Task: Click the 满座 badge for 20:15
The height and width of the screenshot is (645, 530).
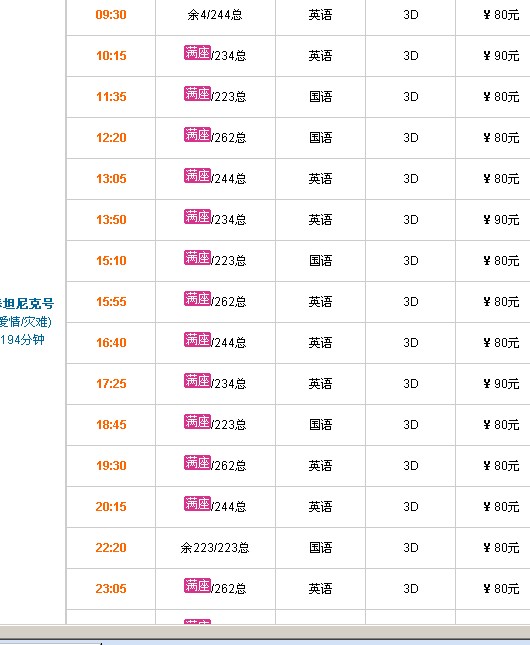Action: pos(198,503)
